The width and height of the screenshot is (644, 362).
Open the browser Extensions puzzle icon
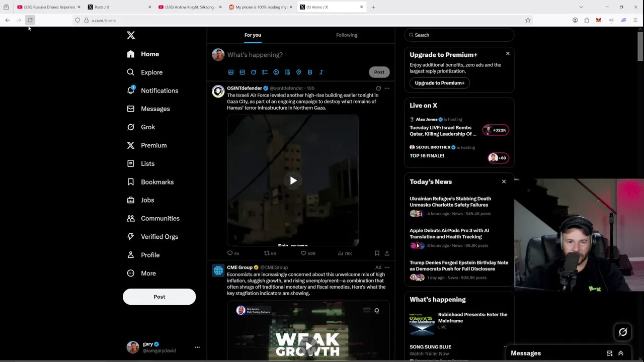pyautogui.click(x=587, y=20)
